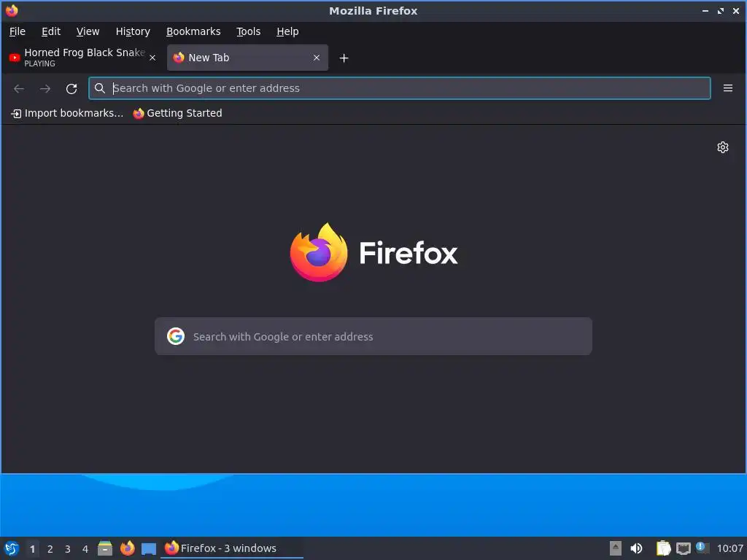Viewport: 747px width, 560px height.
Task: Reload the current page
Action: (x=71, y=88)
